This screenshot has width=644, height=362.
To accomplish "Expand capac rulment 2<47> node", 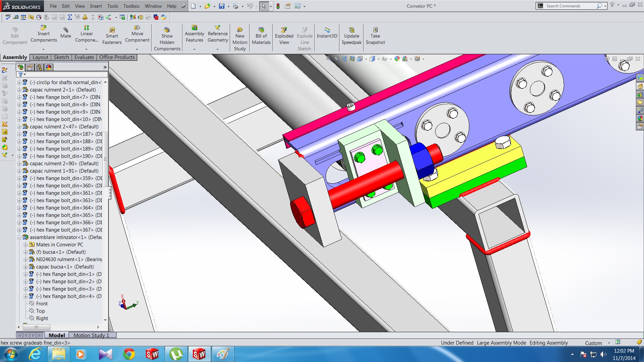I will pos(19,127).
